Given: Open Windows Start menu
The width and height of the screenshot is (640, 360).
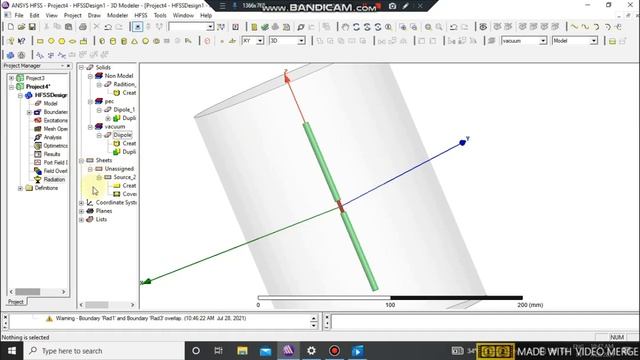Looking at the screenshot, I should pyautogui.click(x=11, y=351).
